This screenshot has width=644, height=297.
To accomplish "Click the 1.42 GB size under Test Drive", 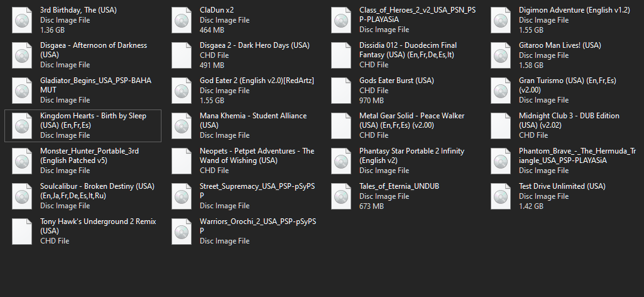I will (531, 206).
